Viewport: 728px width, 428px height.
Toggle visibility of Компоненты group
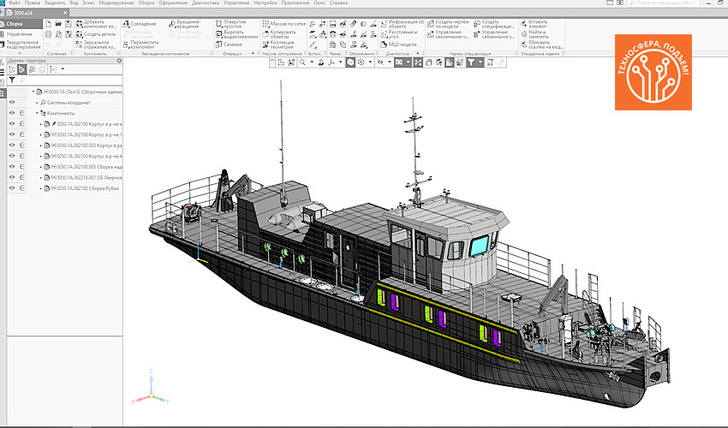[12, 113]
